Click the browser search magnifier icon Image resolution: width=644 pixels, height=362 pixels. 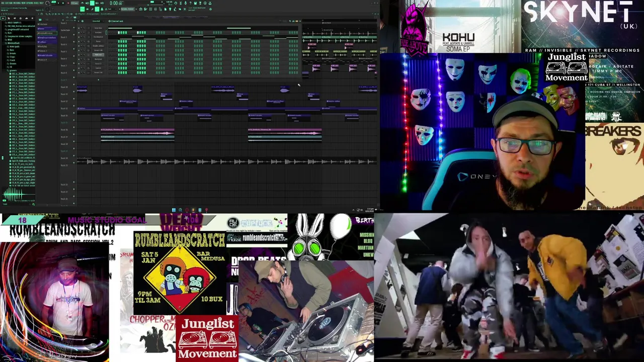34,204
